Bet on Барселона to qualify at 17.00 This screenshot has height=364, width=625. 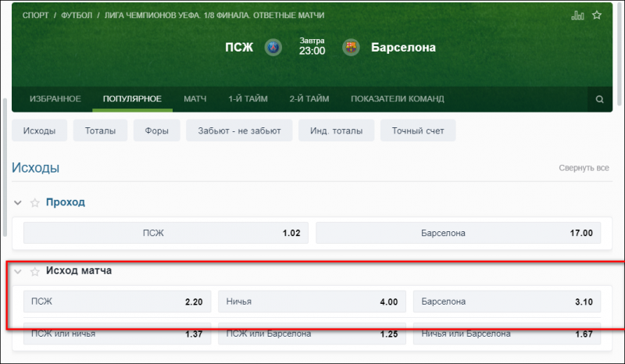[x=458, y=233]
